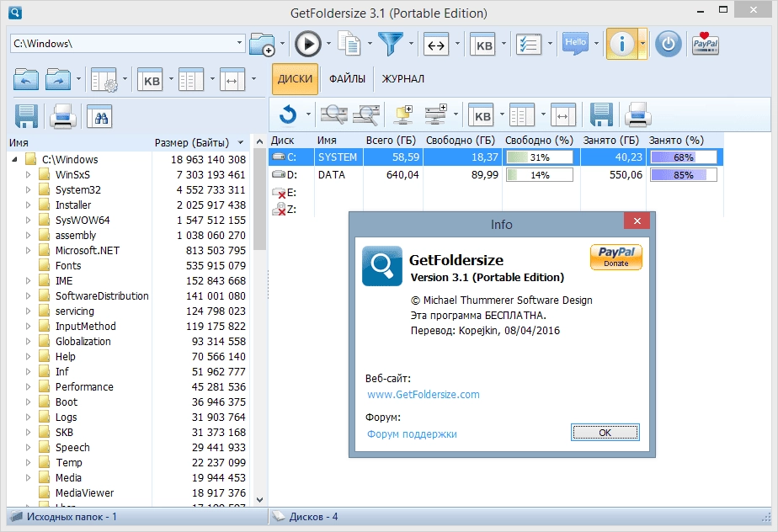Click the printer icon in disks toolbar
This screenshot has width=778, height=532.
[x=637, y=114]
